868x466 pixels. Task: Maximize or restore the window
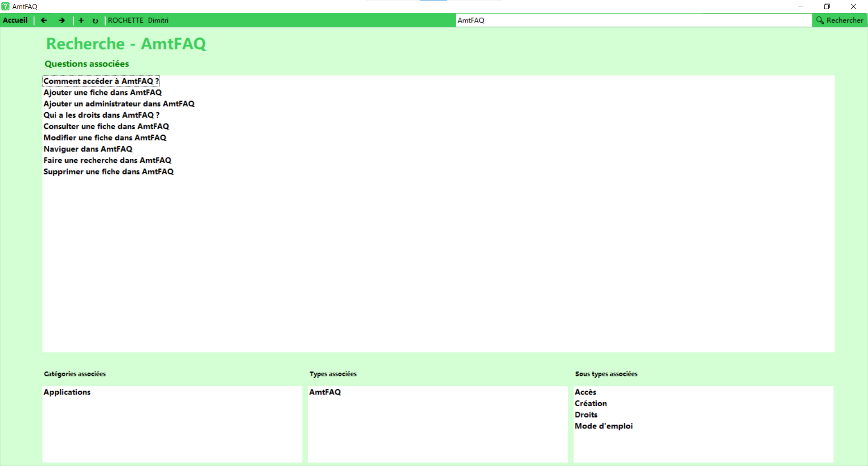[x=827, y=6]
